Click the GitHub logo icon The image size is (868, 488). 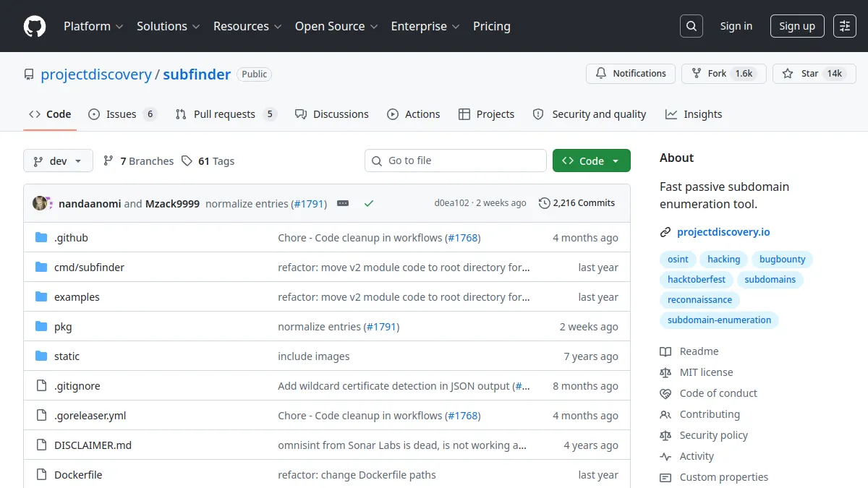35,26
